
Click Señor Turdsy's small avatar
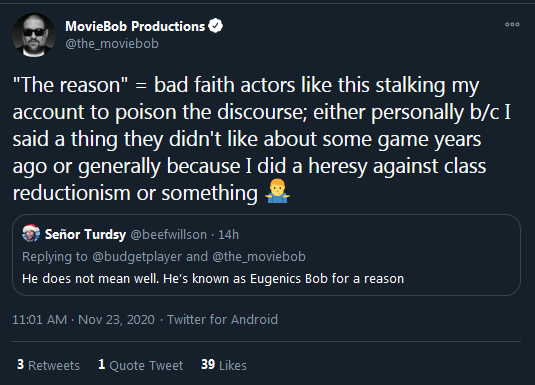pyautogui.click(x=31, y=233)
